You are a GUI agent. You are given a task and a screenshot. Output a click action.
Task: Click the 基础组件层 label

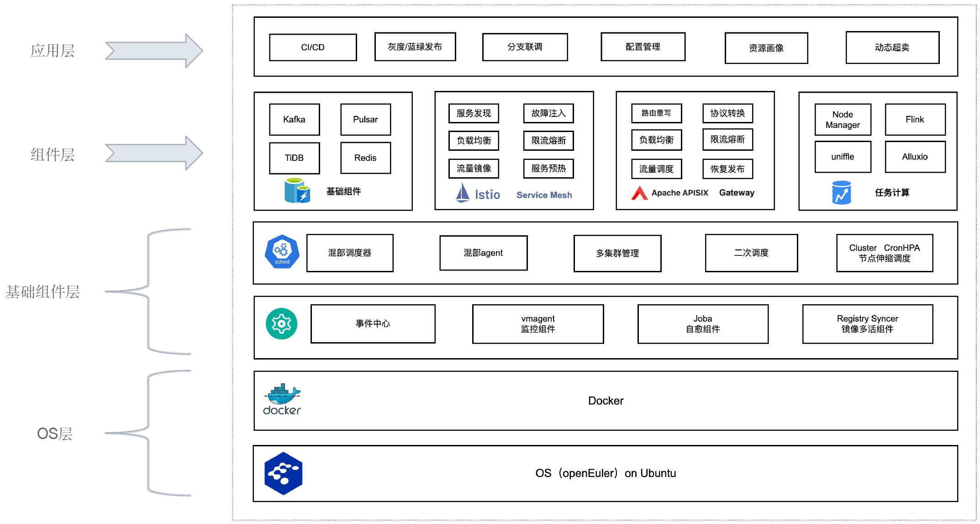(42, 292)
